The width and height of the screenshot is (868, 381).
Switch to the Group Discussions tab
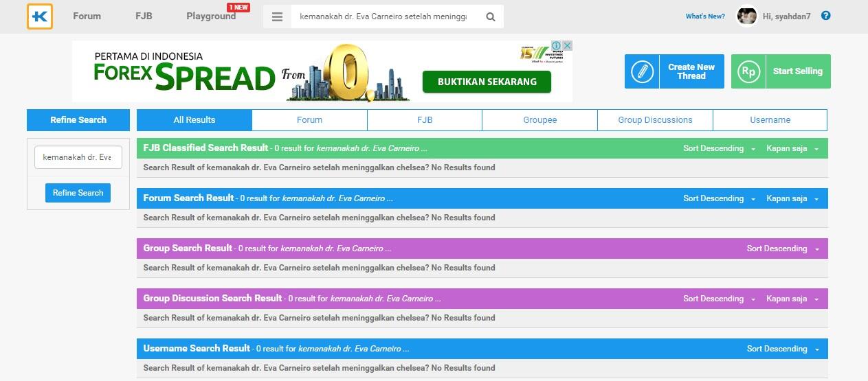tap(655, 120)
